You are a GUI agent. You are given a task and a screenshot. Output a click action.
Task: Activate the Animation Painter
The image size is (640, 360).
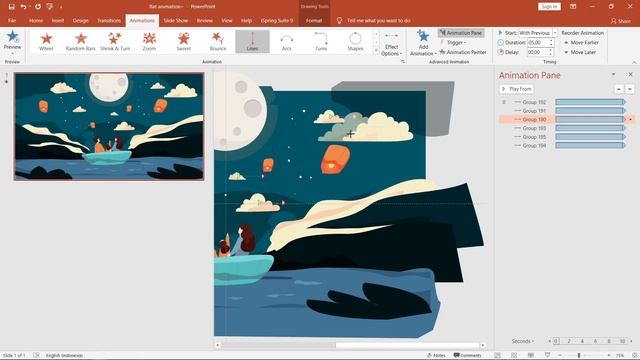(x=463, y=52)
